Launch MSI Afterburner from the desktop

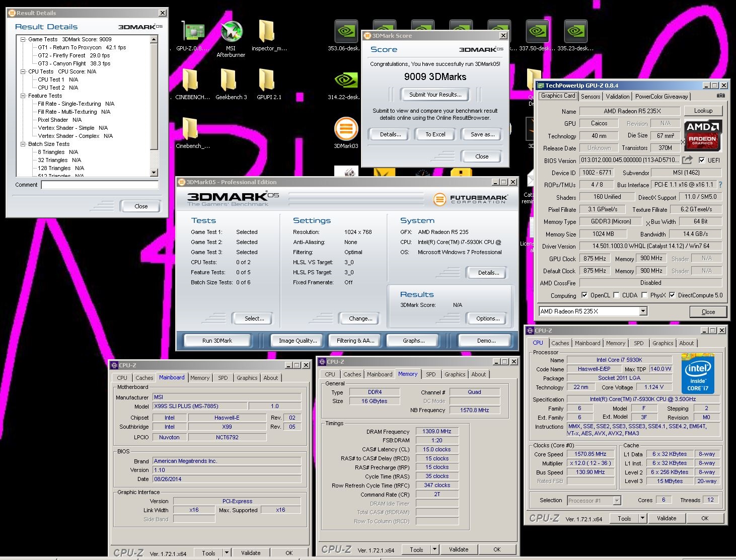point(231,32)
